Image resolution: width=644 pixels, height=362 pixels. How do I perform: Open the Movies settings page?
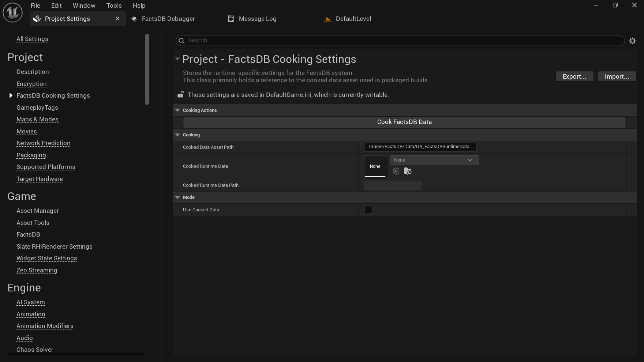click(27, 132)
